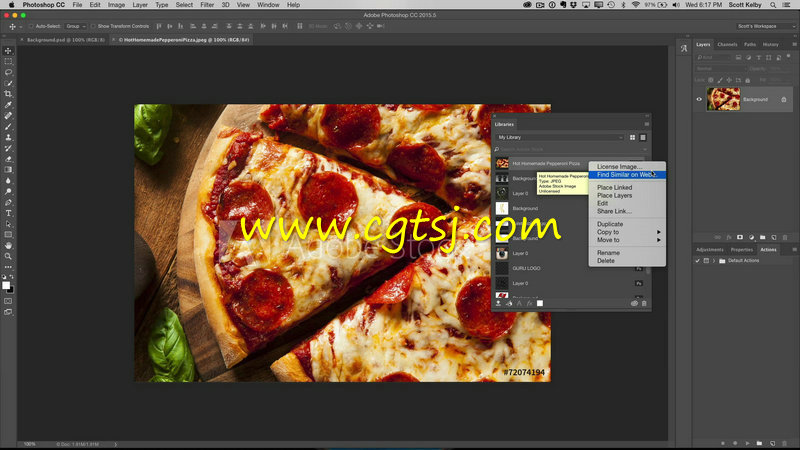800x450 pixels.
Task: Choose Delete from context menu
Action: pos(628,261)
